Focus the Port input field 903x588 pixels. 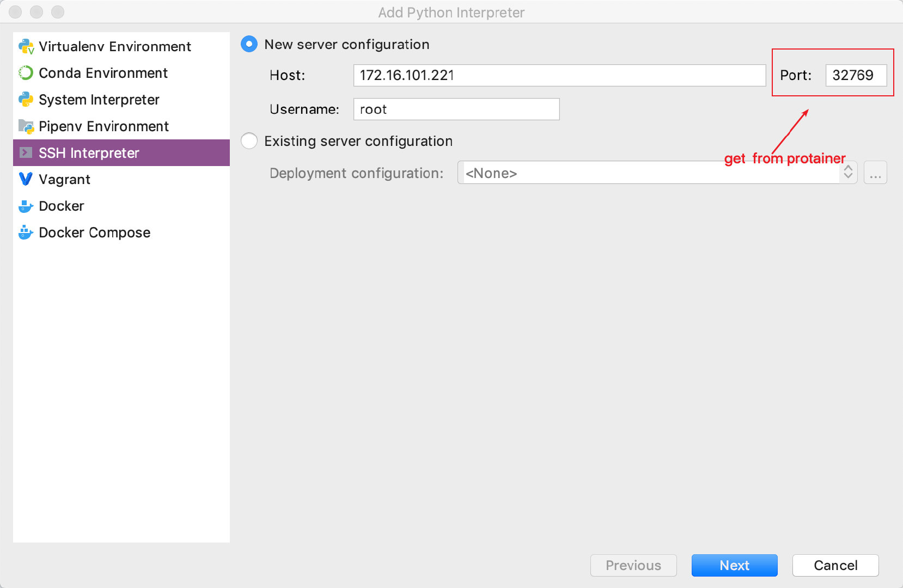point(856,75)
